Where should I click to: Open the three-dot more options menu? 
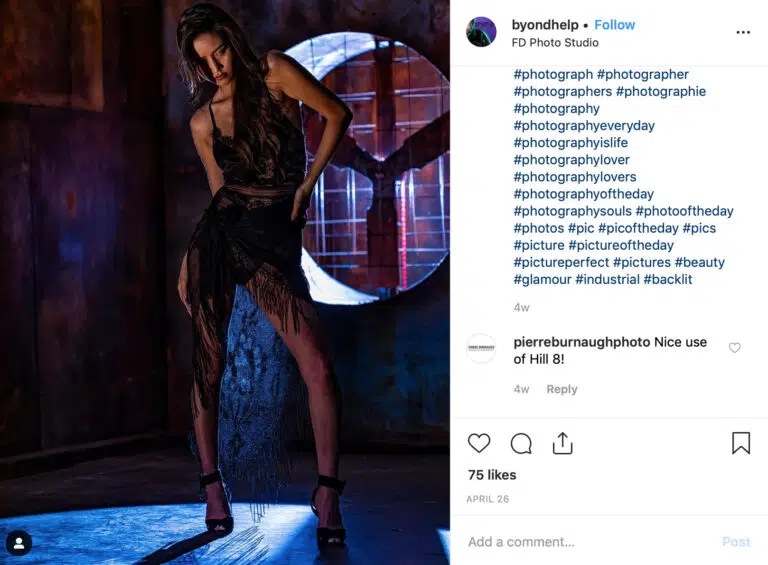743,32
